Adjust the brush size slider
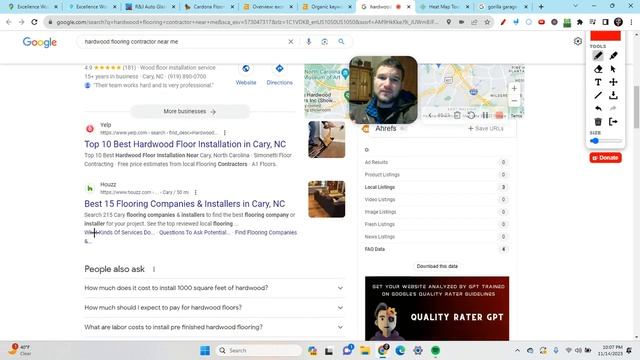Viewport: 640px width, 360px height. [606, 141]
